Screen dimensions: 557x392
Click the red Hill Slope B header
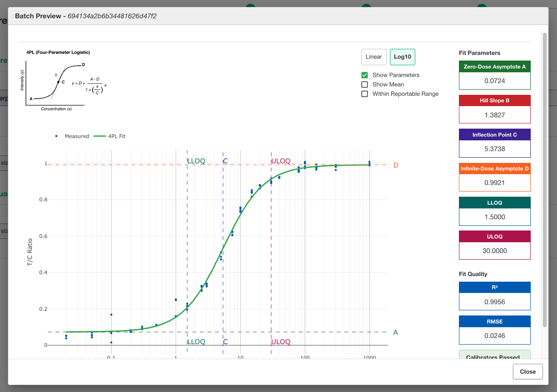[x=495, y=100]
